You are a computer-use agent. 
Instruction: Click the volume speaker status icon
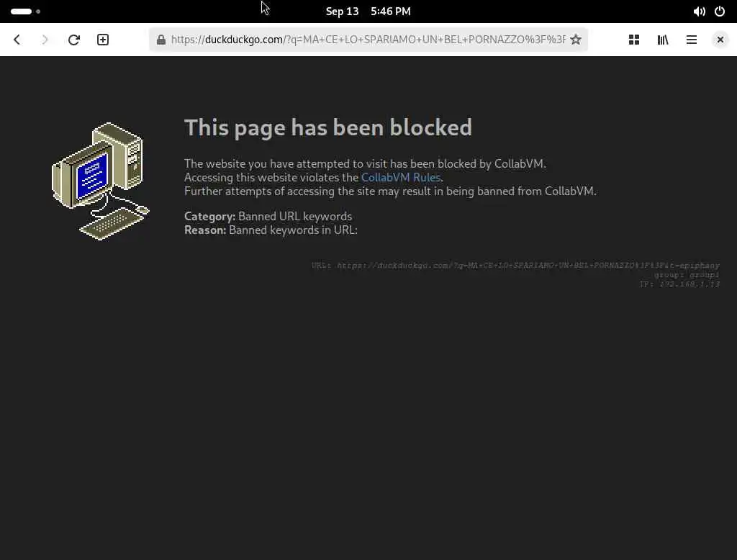pyautogui.click(x=699, y=12)
